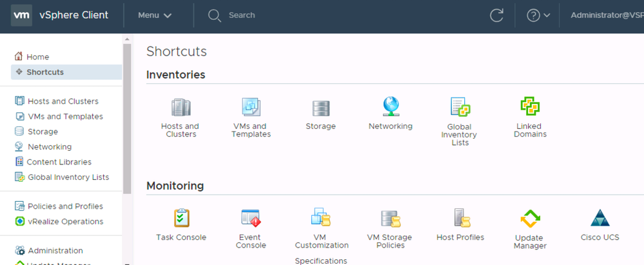Click the Host Profiles label text
The width and height of the screenshot is (644, 265).
tap(460, 237)
